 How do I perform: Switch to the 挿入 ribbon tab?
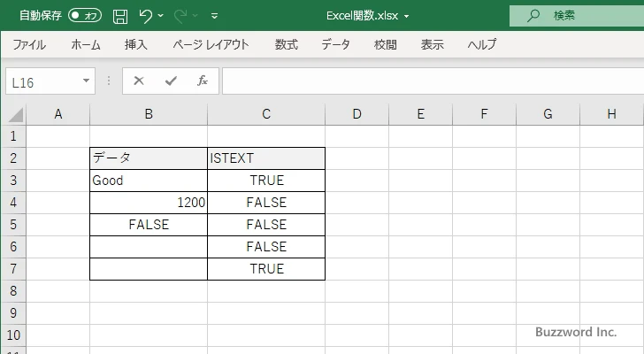coord(136,44)
